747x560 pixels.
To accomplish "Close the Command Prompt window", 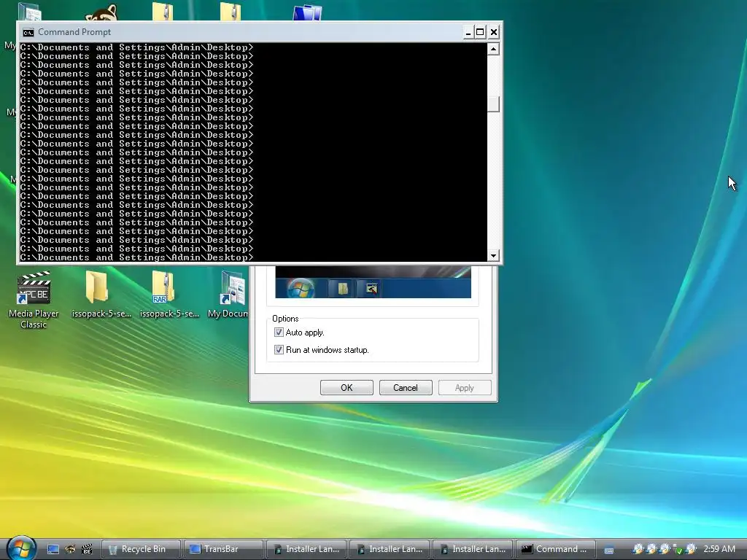I will (494, 32).
